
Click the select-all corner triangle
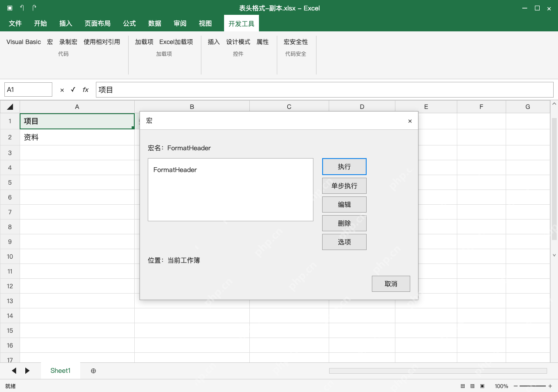coord(10,107)
